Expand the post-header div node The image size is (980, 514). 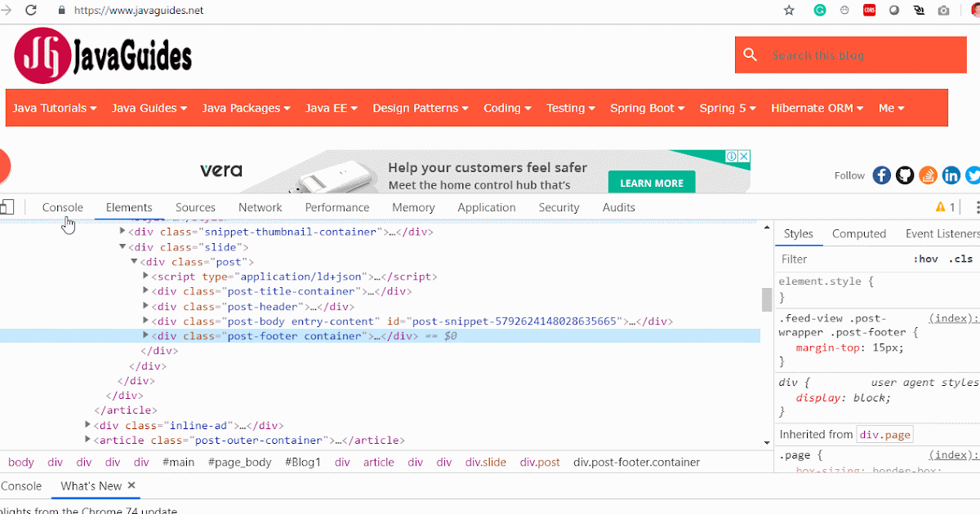coord(146,307)
